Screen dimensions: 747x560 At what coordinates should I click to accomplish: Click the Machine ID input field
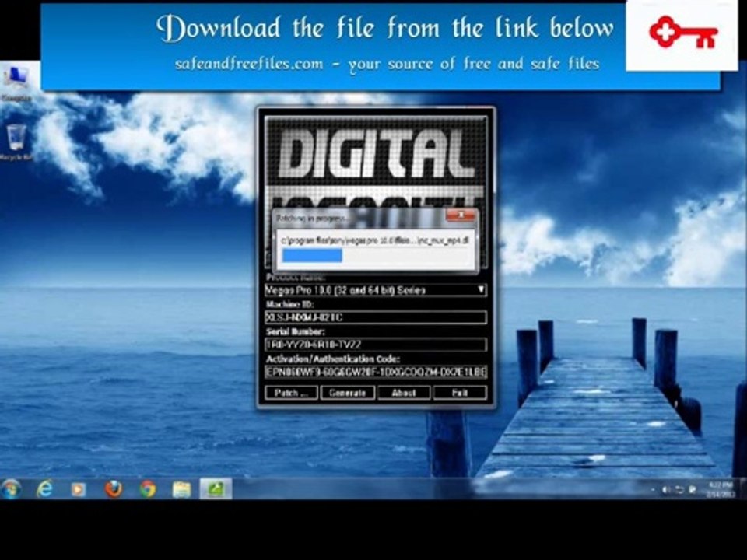tap(375, 317)
